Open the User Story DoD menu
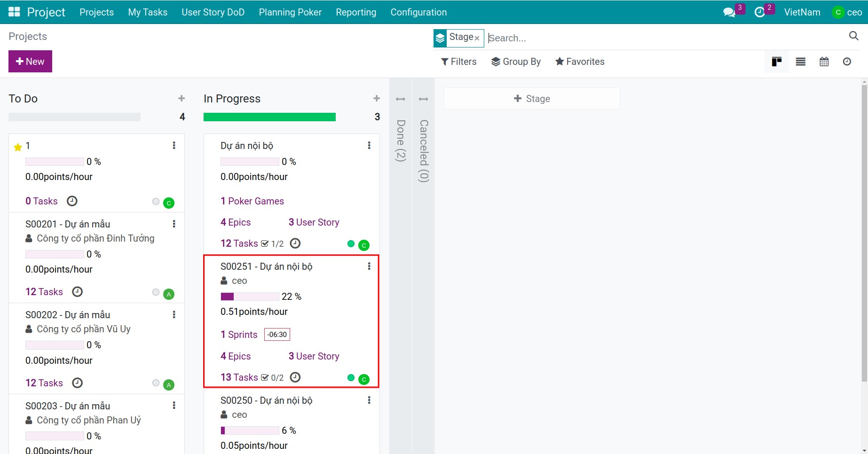Viewport: 868px width, 454px height. tap(213, 12)
